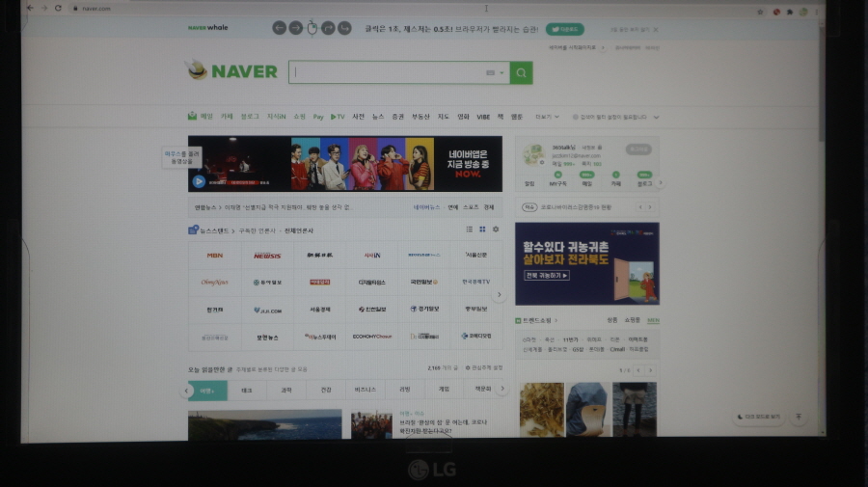The height and width of the screenshot is (487, 868).
Task: Open the 시사IN press logo
Action: pyautogui.click(x=372, y=256)
